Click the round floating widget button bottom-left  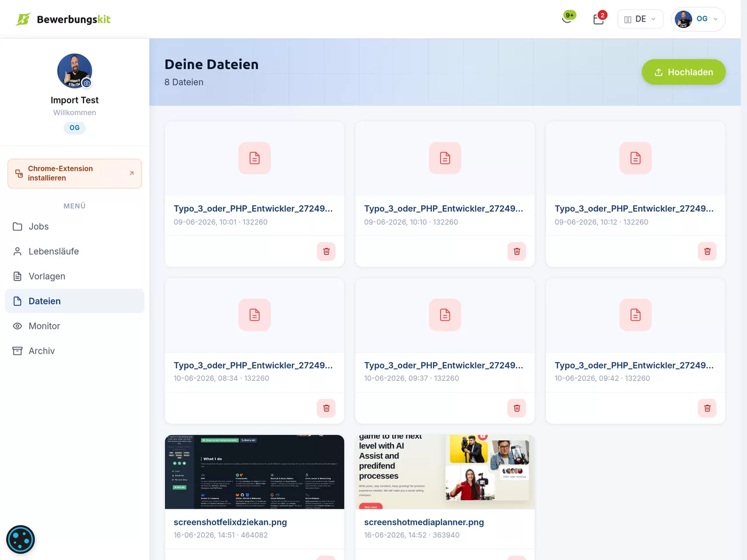(x=20, y=540)
